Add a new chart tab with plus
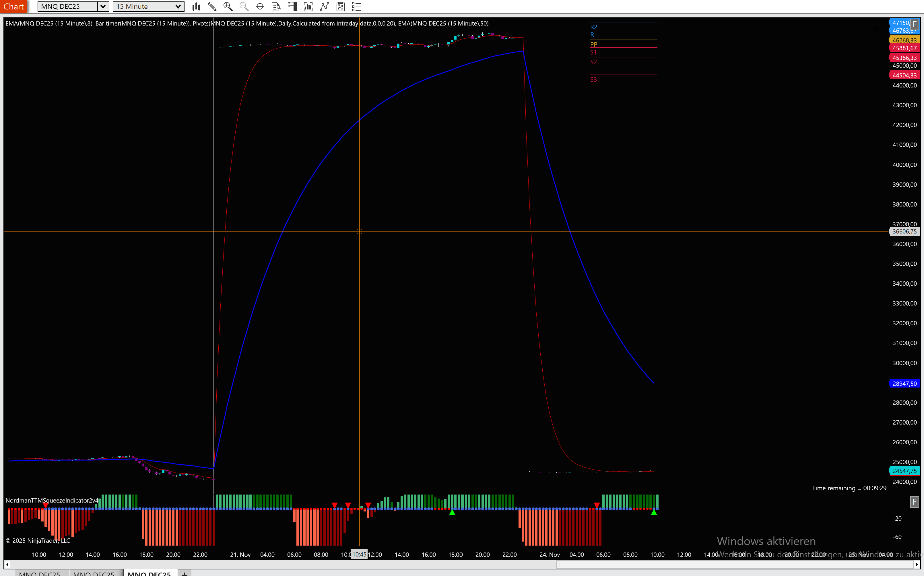Image resolution: width=924 pixels, height=576 pixels. [185, 573]
